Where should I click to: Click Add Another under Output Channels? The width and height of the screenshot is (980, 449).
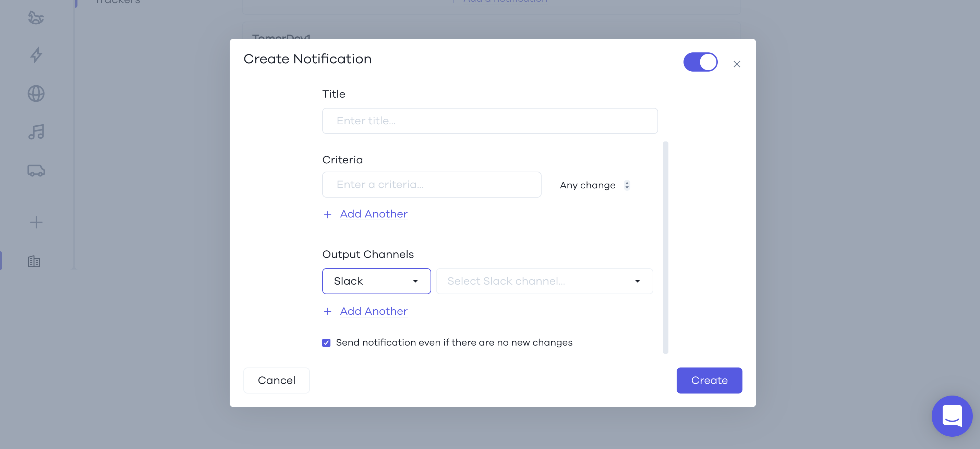374,311
